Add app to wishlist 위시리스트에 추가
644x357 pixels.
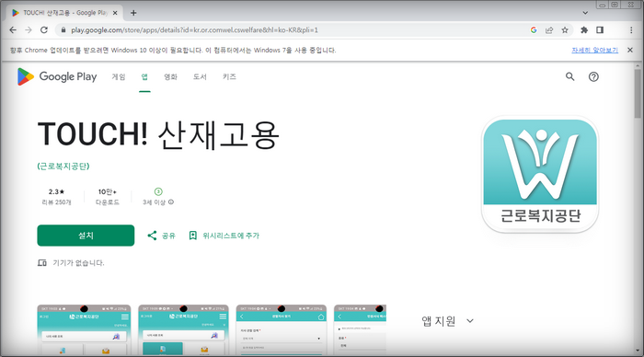click(x=224, y=236)
